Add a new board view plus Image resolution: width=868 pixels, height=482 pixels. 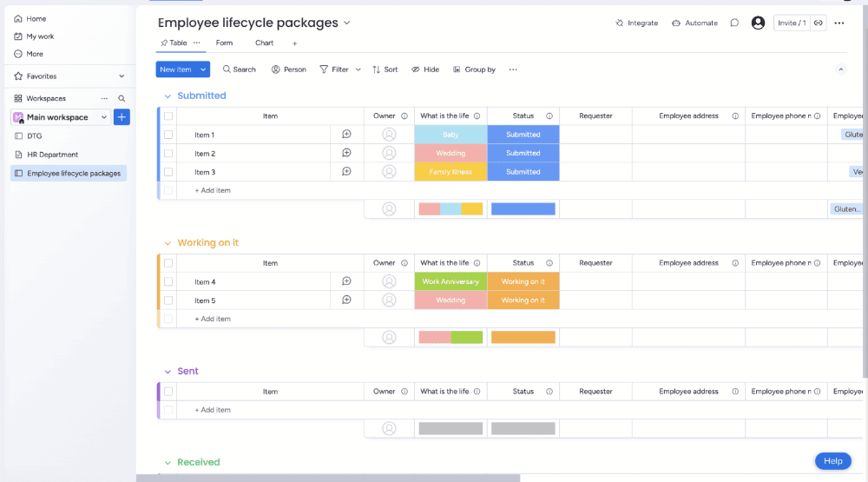[294, 43]
